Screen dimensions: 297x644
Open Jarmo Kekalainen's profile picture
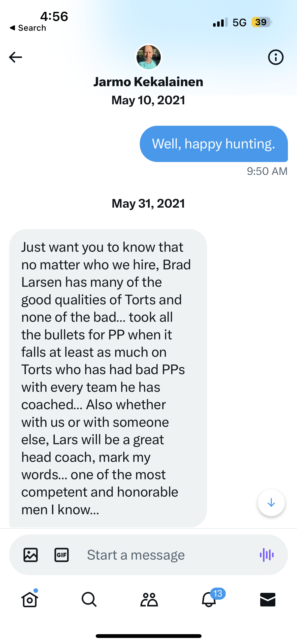[148, 57]
